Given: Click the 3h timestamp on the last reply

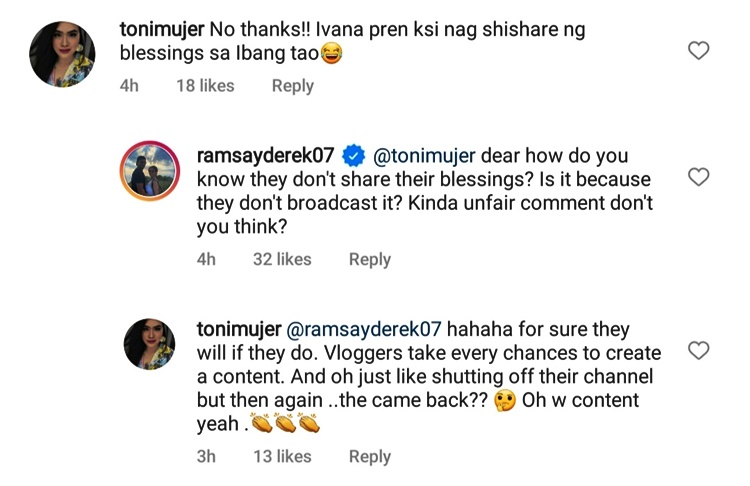Looking at the screenshot, I should click(206, 456).
